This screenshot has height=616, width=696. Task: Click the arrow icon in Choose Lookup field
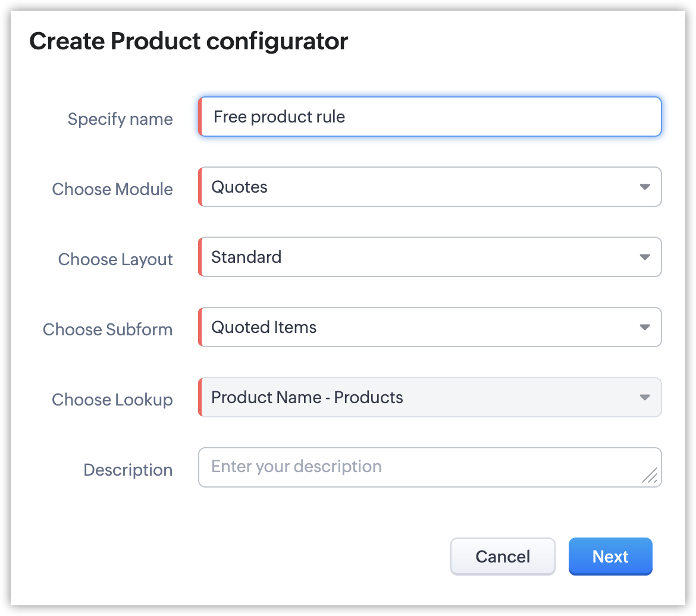[x=644, y=398]
